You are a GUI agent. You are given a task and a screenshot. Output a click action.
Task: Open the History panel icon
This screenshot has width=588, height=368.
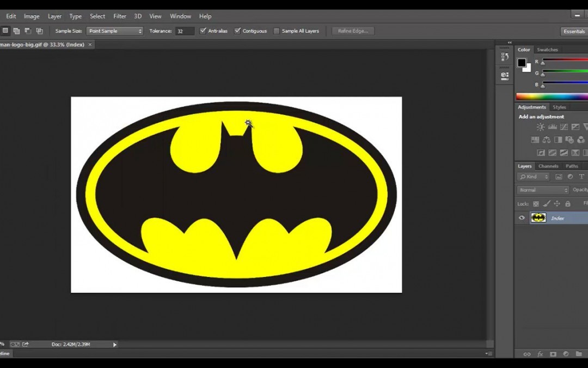click(505, 57)
